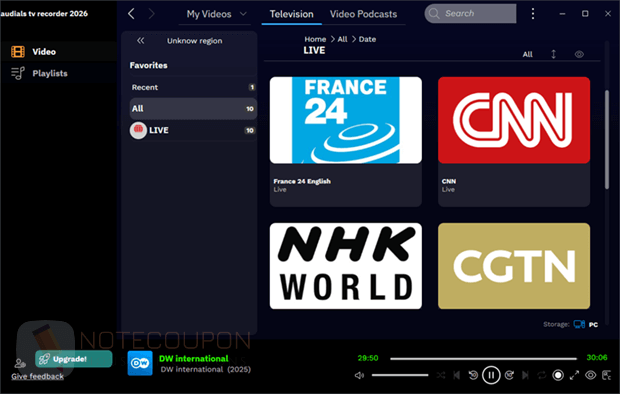Viewport: 620px width, 394px height.
Task: Switch to the Television tab
Action: coord(291,14)
